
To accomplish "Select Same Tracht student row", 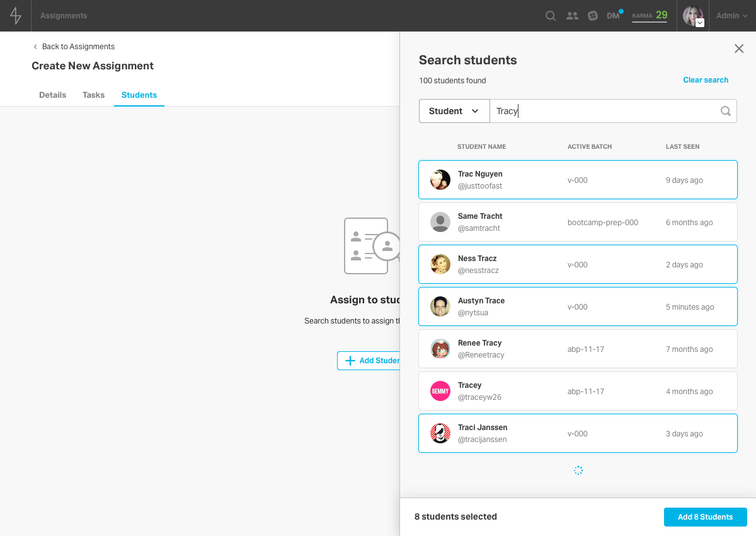I will pos(578,222).
